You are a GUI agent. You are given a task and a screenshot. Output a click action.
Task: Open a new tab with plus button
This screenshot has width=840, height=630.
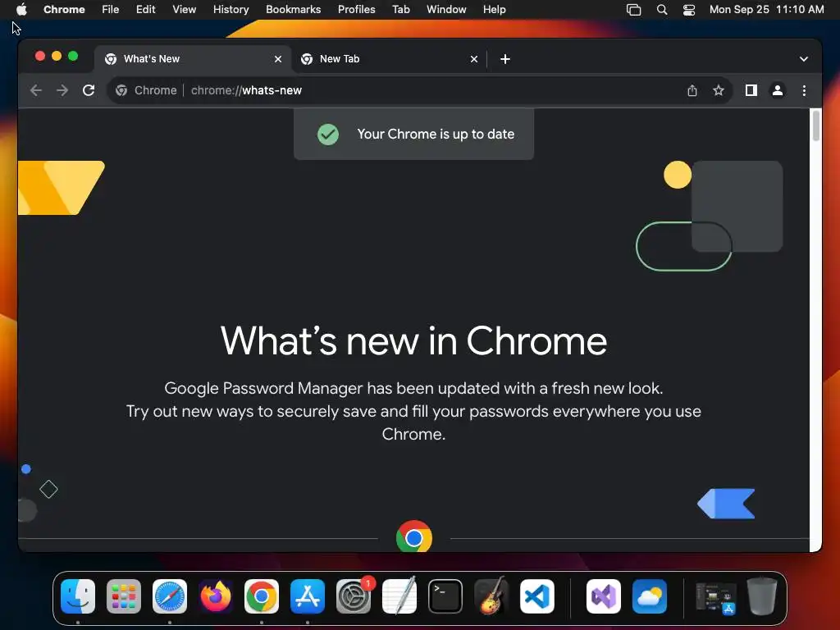point(505,59)
